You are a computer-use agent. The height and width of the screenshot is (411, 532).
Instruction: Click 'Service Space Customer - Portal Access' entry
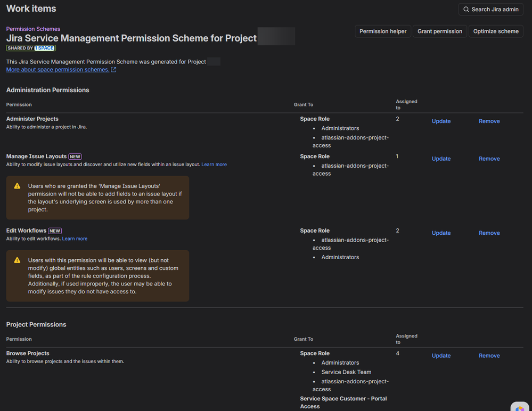(343, 402)
